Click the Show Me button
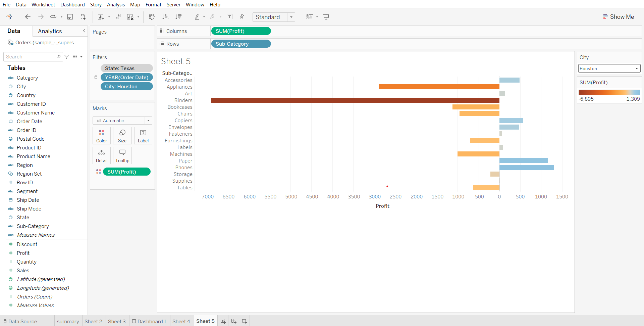The image size is (644, 326). 618,17
